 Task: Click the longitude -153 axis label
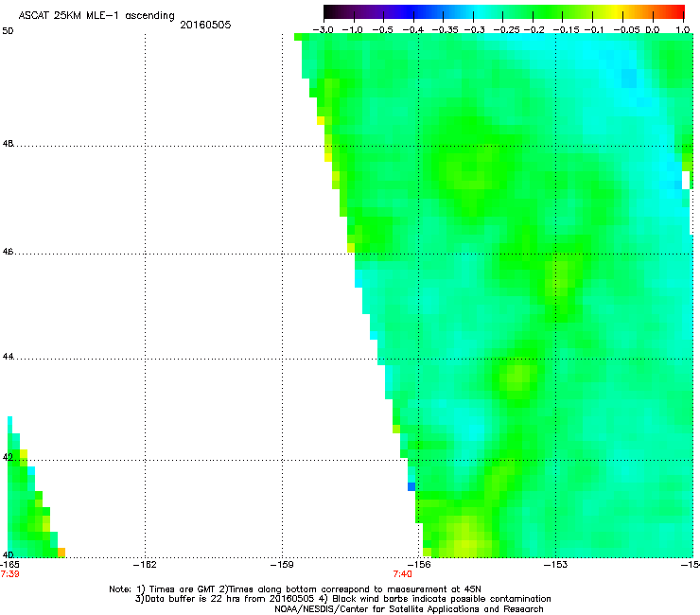[x=556, y=565]
